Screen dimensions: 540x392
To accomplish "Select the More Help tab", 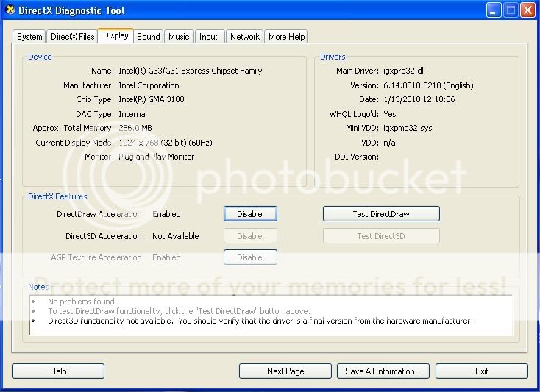I will pyautogui.click(x=286, y=37).
